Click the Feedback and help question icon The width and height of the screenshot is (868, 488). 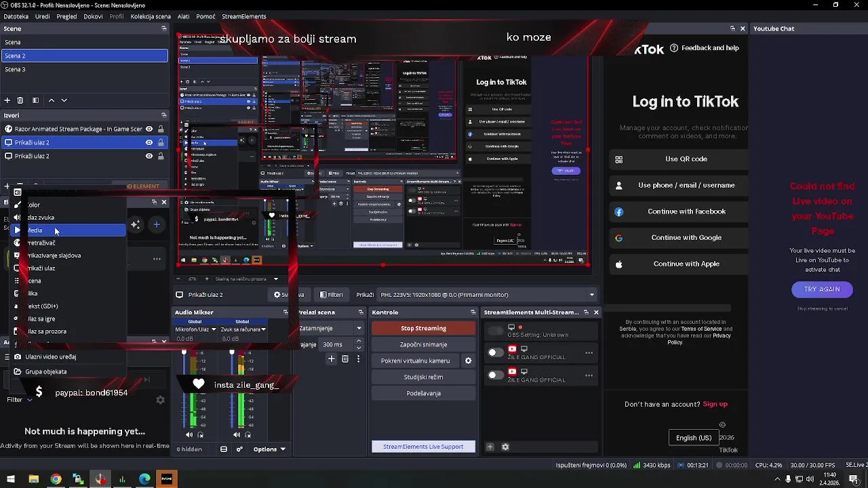[674, 48]
